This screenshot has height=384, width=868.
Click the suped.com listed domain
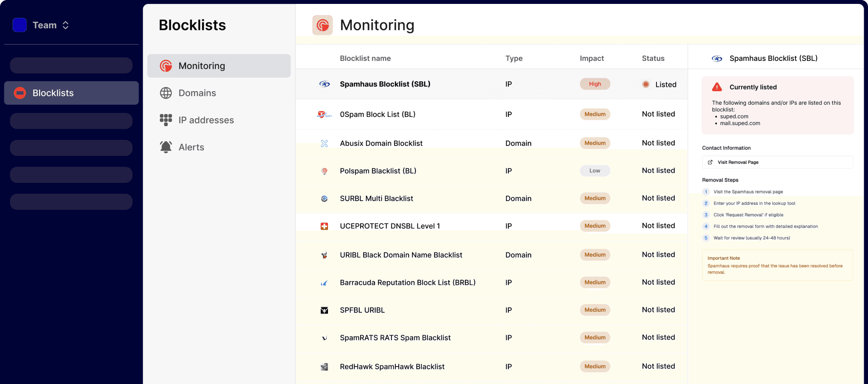point(734,116)
